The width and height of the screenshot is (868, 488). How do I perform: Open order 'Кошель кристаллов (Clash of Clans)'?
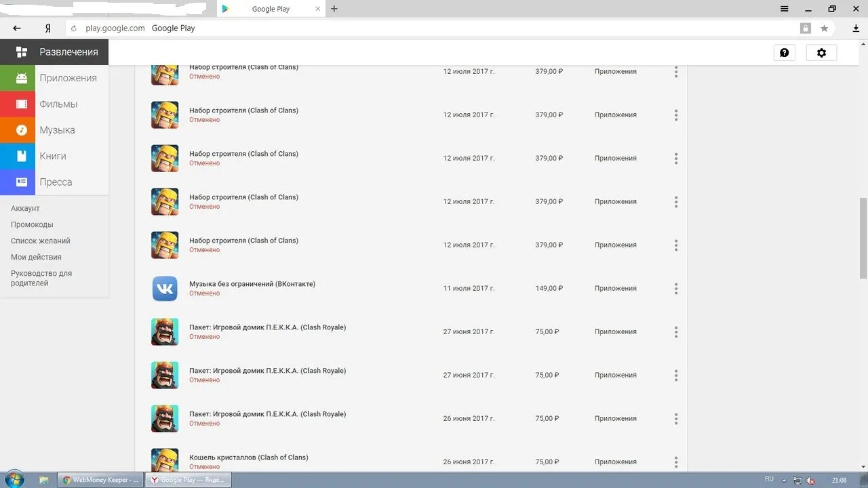tap(249, 457)
